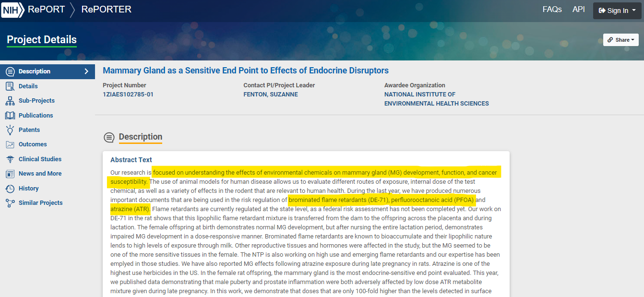Open the Share dropdown button
Image resolution: width=644 pixels, height=297 pixels.
point(620,40)
